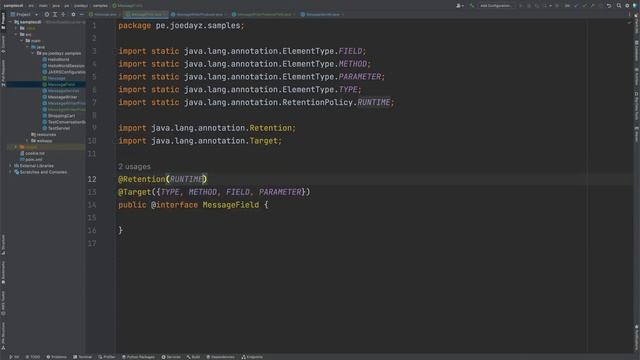Image resolution: width=640 pixels, height=360 pixels.
Task: Click the '2 usages' inlay link
Action: click(134, 167)
